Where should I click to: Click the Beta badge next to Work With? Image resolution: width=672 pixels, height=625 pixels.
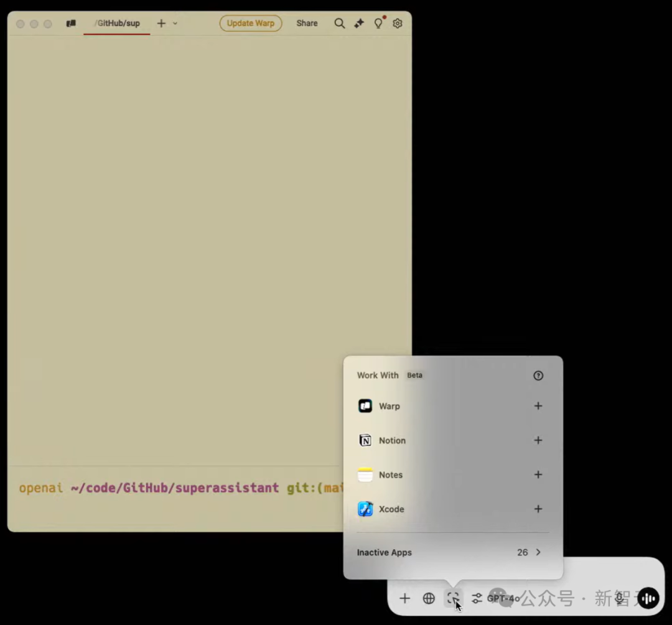[x=414, y=375]
